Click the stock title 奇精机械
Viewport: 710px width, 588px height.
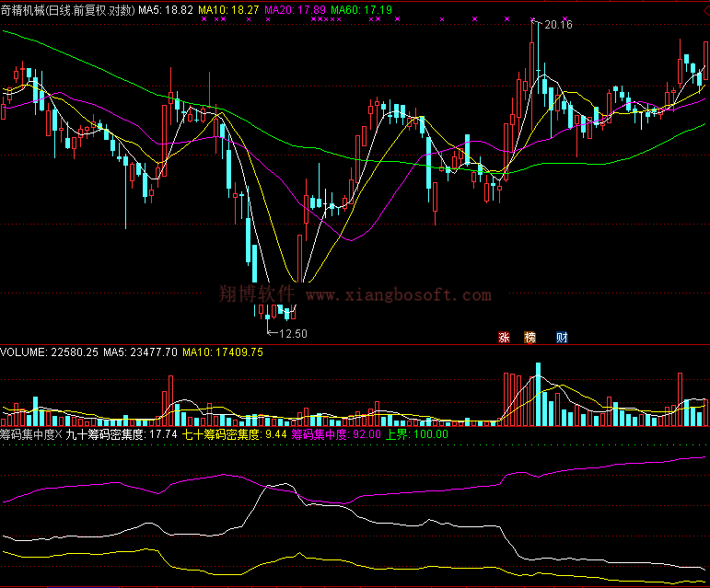point(27,10)
